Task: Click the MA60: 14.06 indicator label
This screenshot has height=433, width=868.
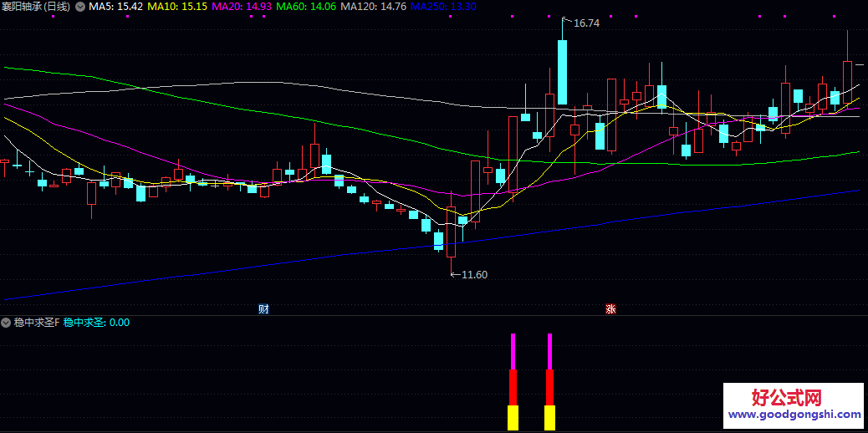Action: [x=306, y=7]
